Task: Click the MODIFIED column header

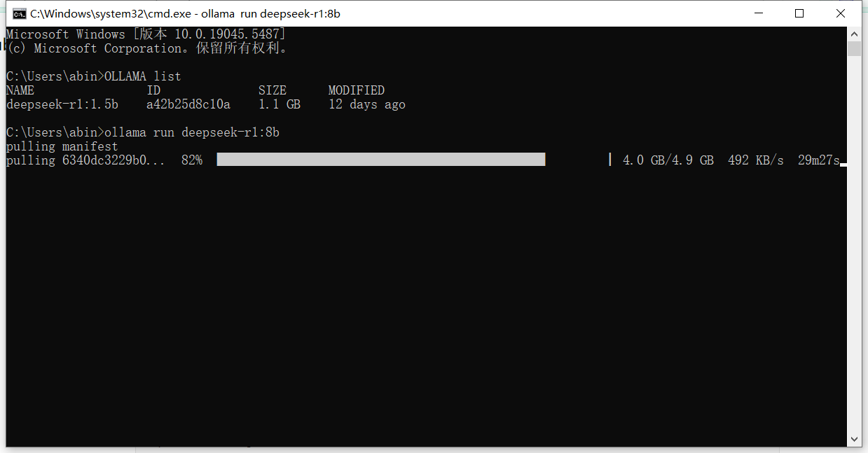Action: point(357,90)
